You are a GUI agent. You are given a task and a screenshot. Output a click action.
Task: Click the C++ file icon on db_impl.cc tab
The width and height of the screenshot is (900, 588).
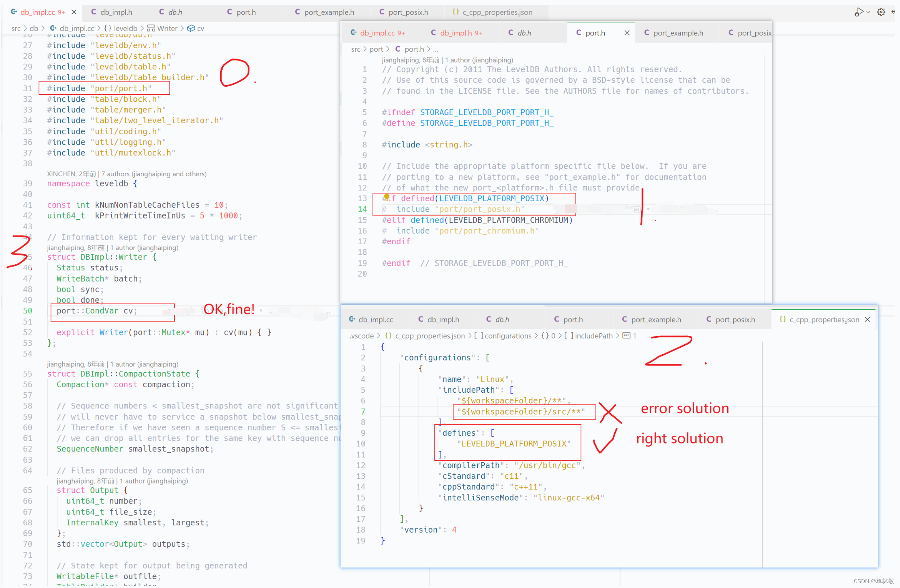coord(14,12)
